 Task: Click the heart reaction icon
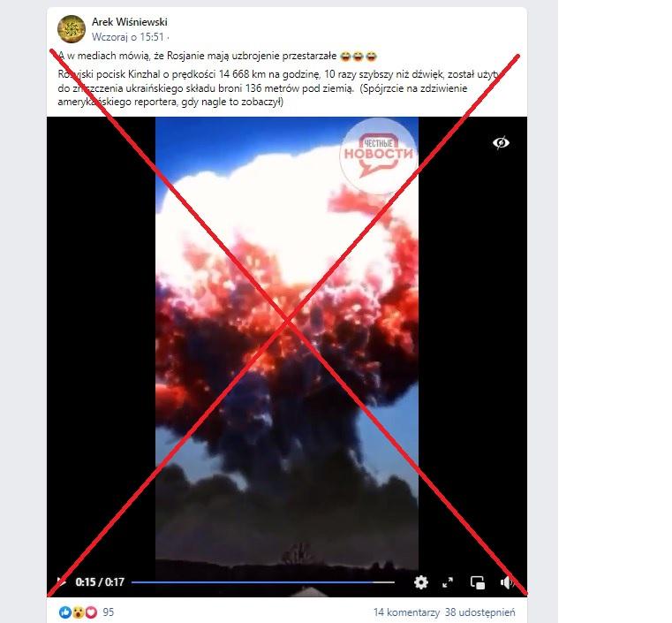91,612
